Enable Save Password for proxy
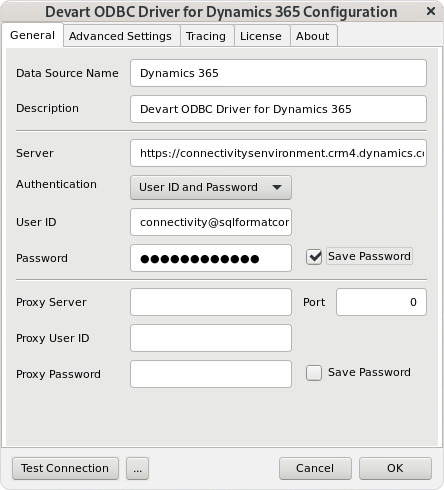Viewport: 444px width, 490px height. [x=314, y=373]
